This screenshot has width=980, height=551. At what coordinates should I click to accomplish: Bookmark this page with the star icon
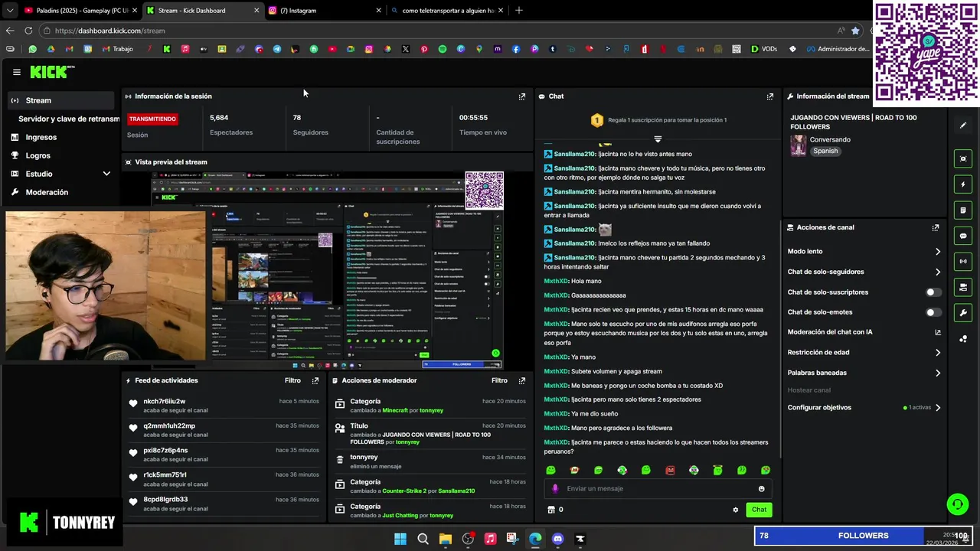pyautogui.click(x=855, y=31)
